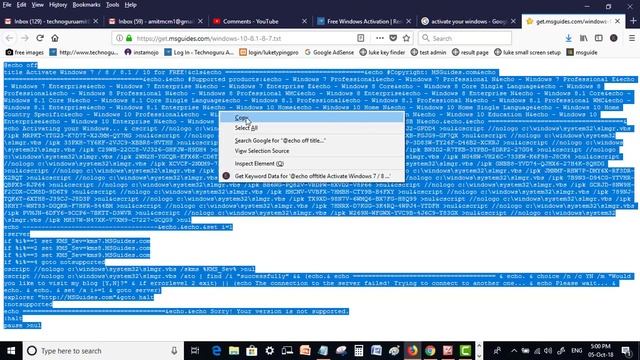This screenshot has height=360, width=640.
Task: Click the Firefox forward arrow button
Action: 24,38
